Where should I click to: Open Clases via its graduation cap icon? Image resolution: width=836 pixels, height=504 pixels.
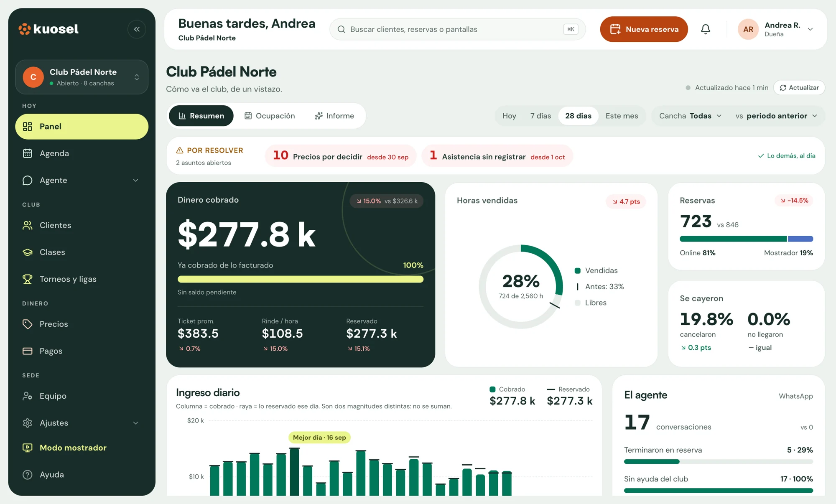pos(28,252)
